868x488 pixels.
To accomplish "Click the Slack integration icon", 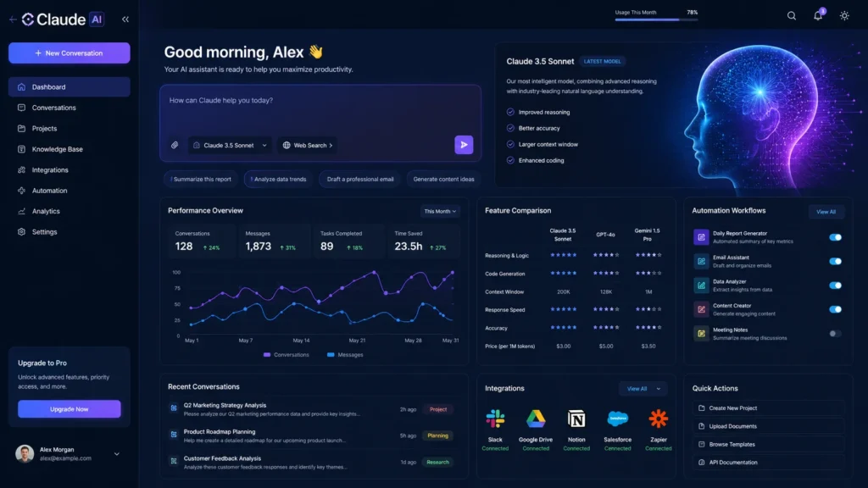I will 495,419.
